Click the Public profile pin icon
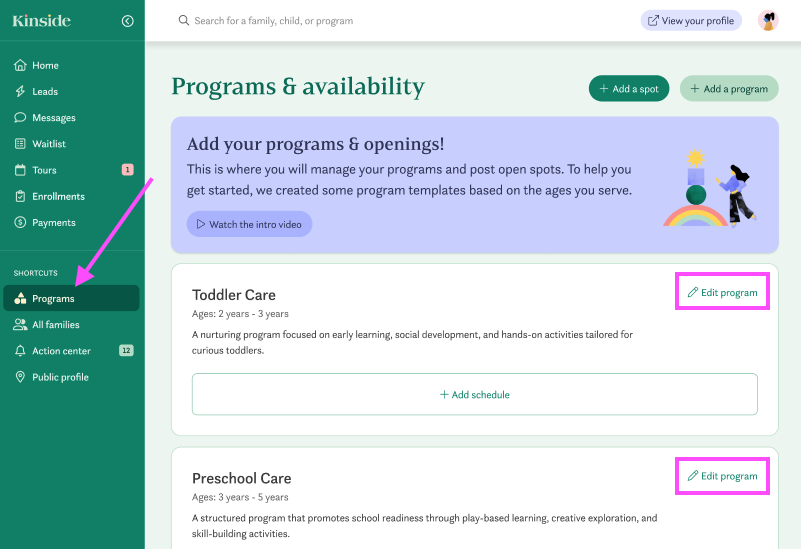 tap(20, 377)
